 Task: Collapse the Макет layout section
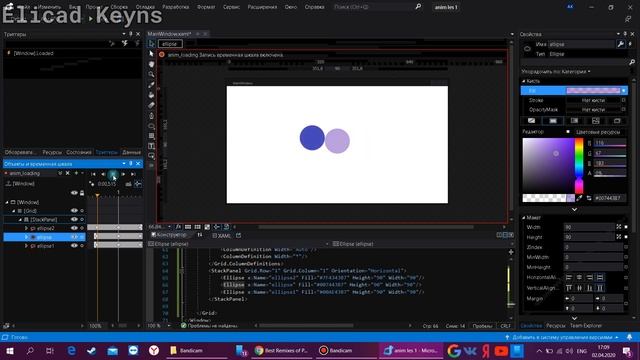(x=523, y=218)
